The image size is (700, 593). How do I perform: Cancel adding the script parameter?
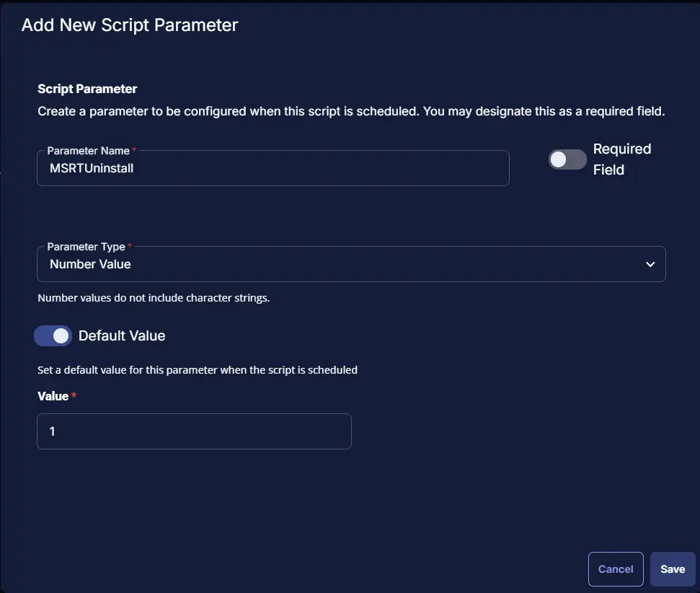point(616,569)
